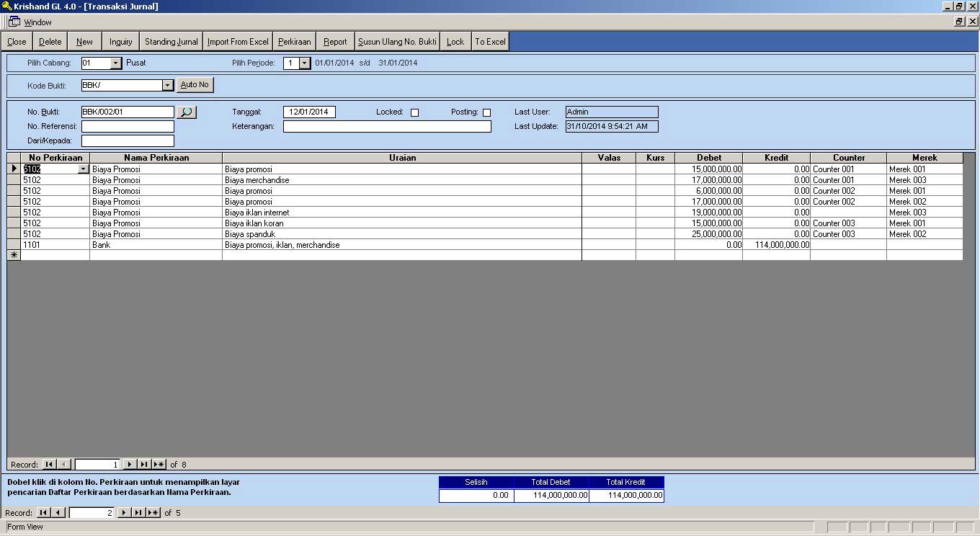
Task: Click Nama Perkiraan cell 'Bank'
Action: [156, 245]
